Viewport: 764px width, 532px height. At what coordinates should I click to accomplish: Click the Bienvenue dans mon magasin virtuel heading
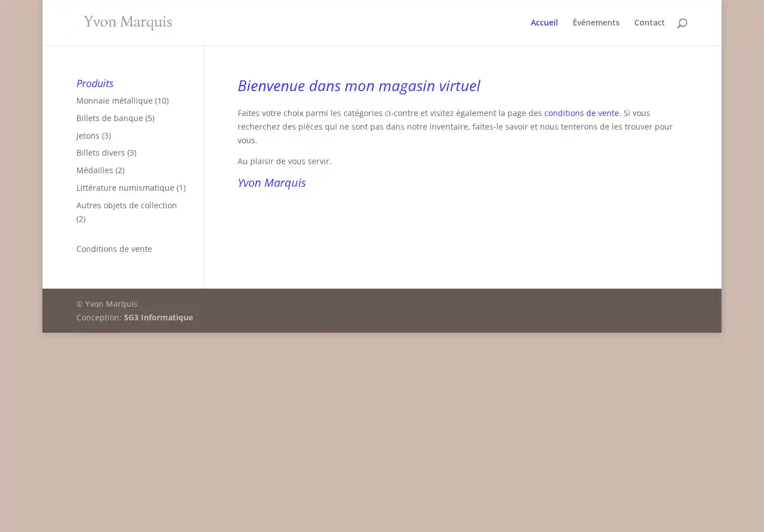click(x=358, y=85)
